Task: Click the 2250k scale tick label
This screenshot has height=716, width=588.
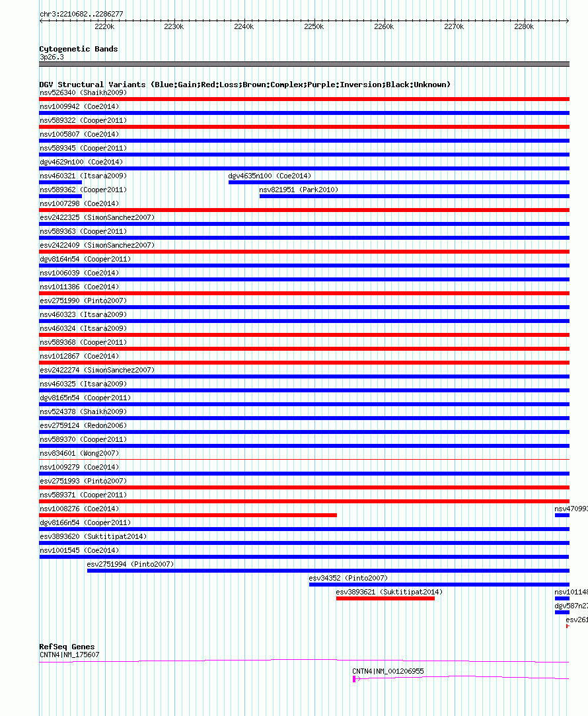Action: click(x=314, y=26)
